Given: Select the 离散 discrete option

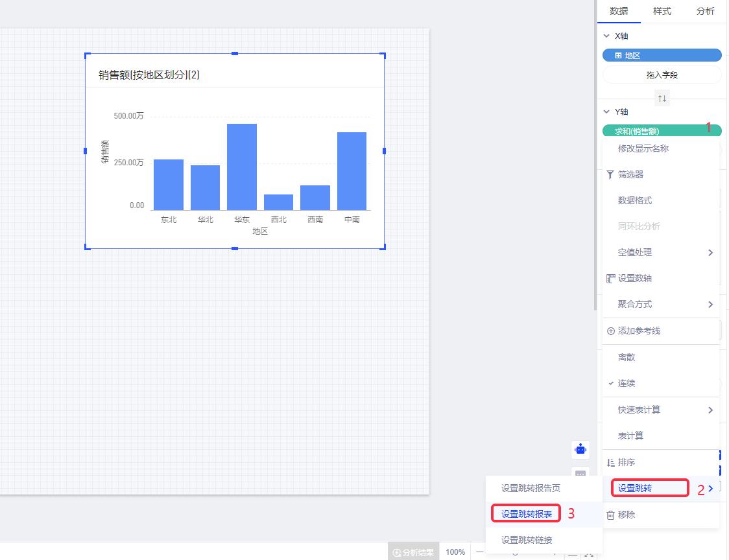Looking at the screenshot, I should (x=627, y=357).
